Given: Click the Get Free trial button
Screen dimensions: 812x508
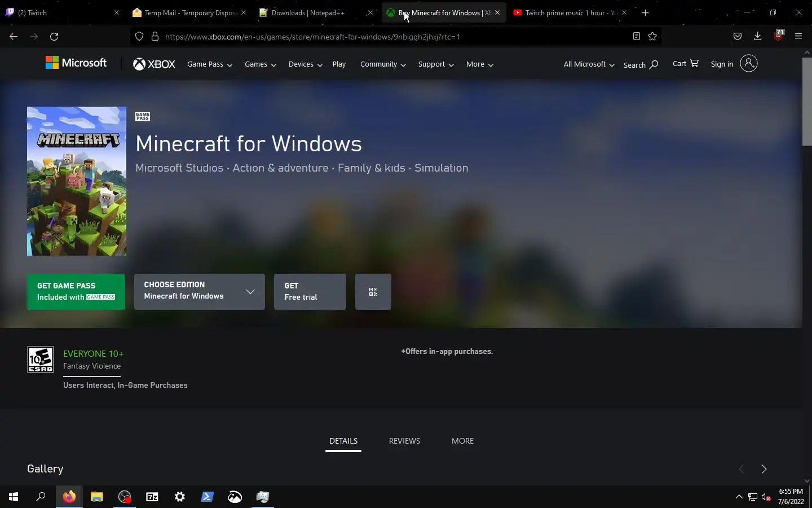Looking at the screenshot, I should [x=310, y=292].
